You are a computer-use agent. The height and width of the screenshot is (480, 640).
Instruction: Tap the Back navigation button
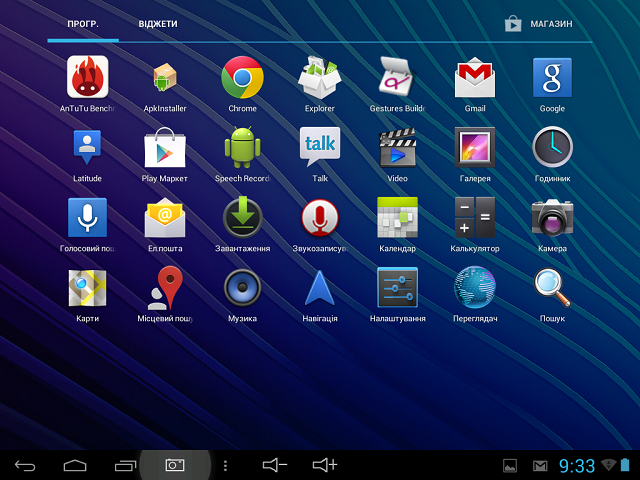point(25,465)
